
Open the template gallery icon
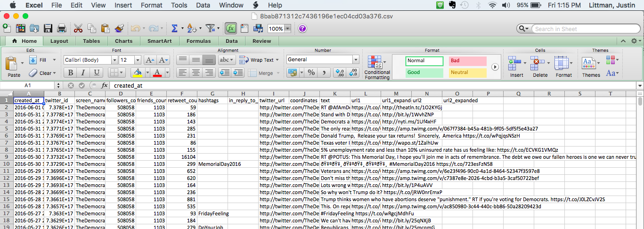20,28
